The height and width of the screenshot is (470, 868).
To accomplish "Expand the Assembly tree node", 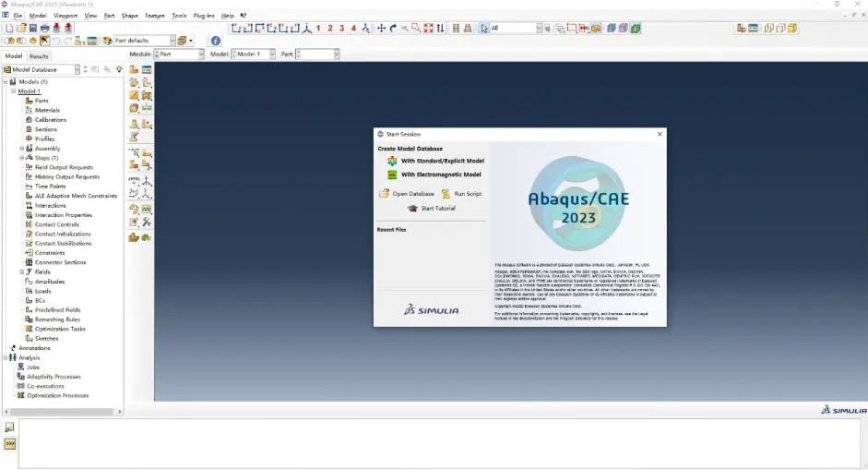I will (x=22, y=149).
